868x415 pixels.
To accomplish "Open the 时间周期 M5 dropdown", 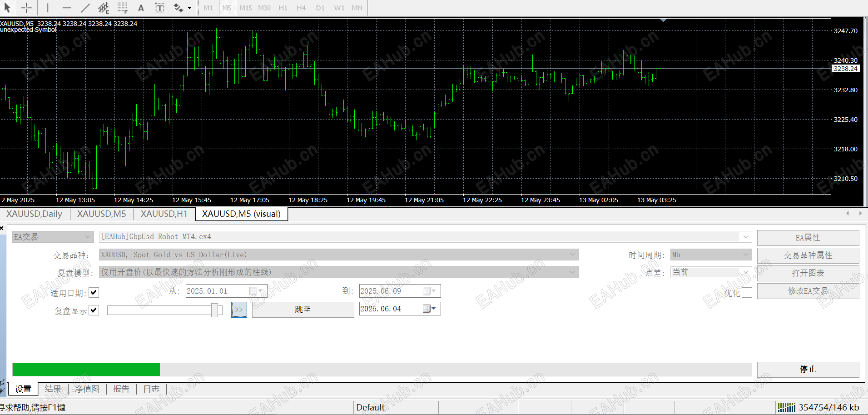I will [711, 255].
